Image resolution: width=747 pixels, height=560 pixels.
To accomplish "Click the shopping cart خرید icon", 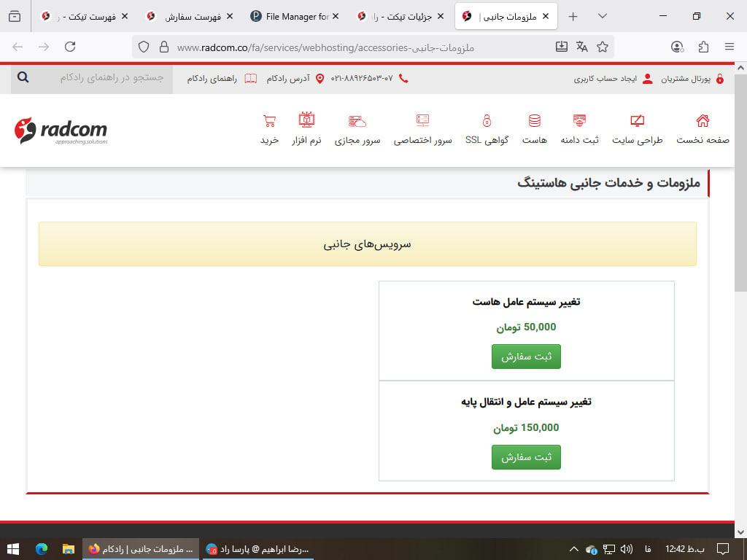I will tap(269, 121).
